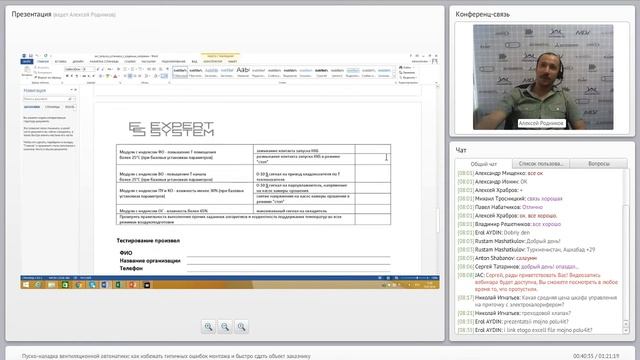This screenshot has width=640, height=360.
Task: Click the Заменить replace button
Action: coord(407,72)
